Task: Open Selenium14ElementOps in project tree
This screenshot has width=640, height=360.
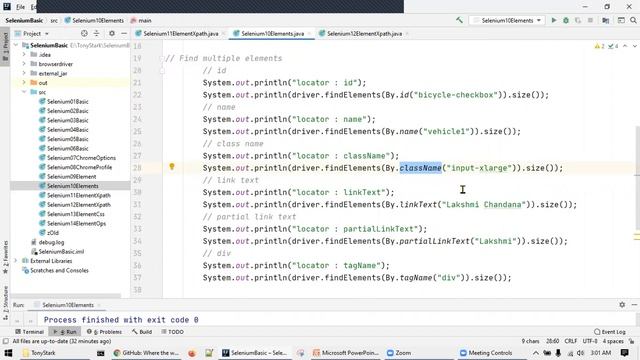Action: click(76, 223)
